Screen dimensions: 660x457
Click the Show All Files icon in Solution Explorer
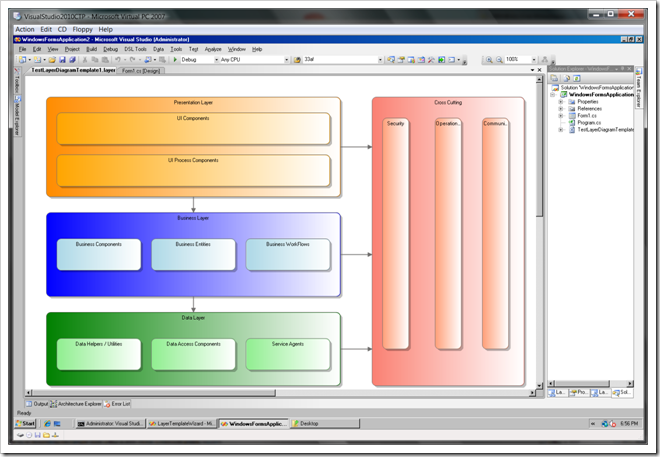[566, 78]
